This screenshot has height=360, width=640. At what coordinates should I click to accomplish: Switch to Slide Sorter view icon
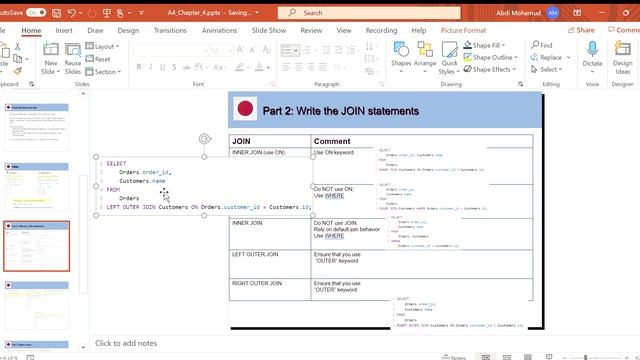tap(507, 358)
